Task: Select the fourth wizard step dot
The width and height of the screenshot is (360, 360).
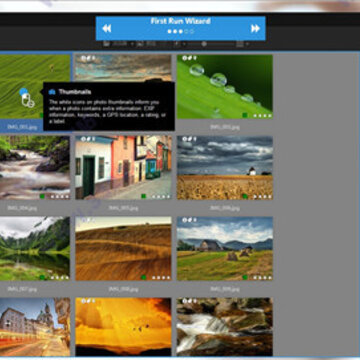Action: click(x=187, y=31)
